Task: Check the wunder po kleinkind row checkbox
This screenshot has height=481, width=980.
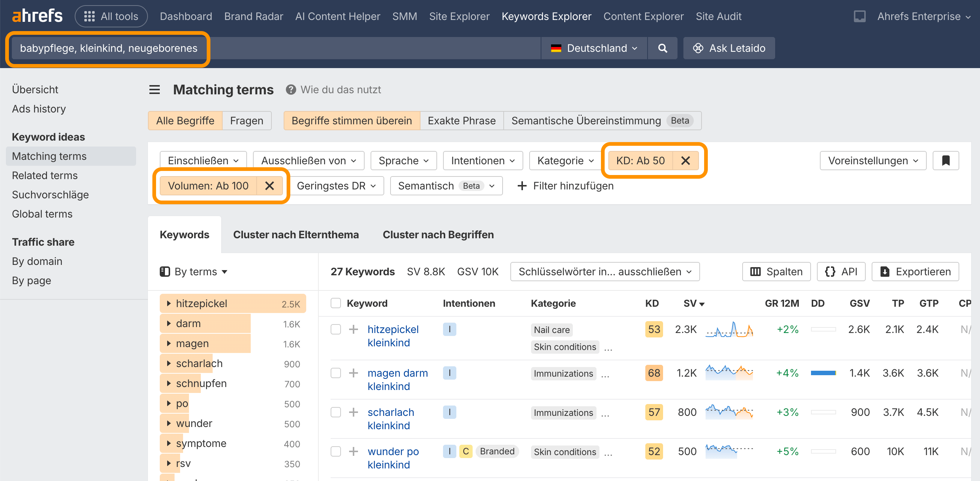Action: [x=335, y=451]
